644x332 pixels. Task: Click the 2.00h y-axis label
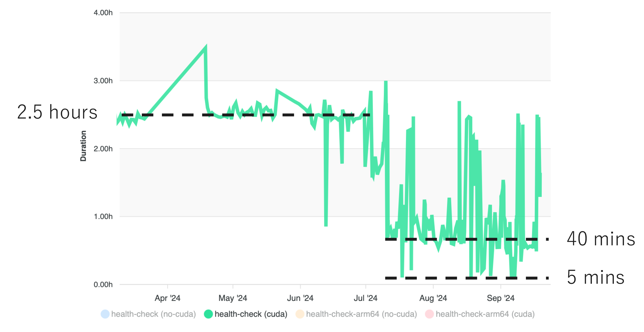coord(103,149)
